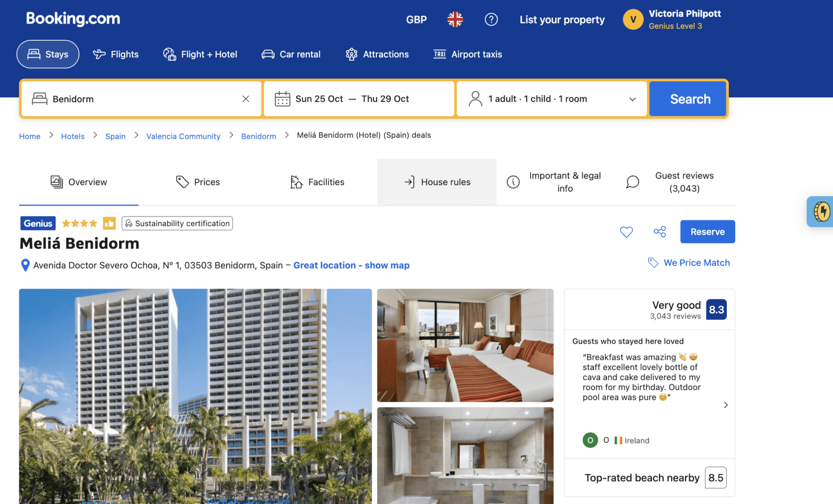This screenshot has height=504, width=833.
Task: Go to Flight + Hotel tab
Action: pyautogui.click(x=200, y=54)
